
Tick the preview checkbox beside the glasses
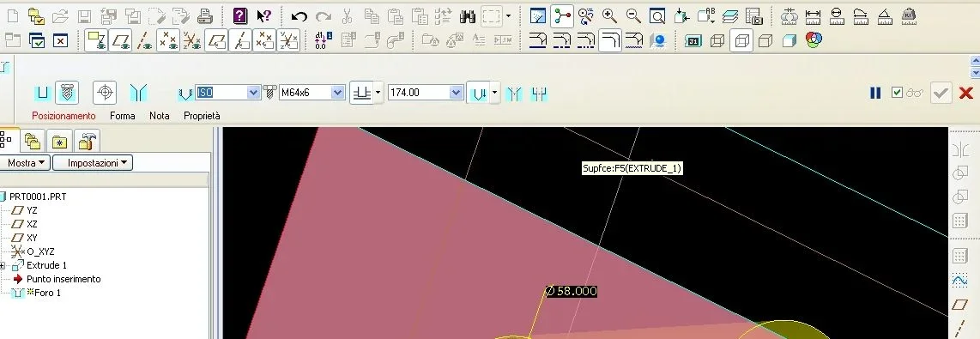click(x=898, y=93)
